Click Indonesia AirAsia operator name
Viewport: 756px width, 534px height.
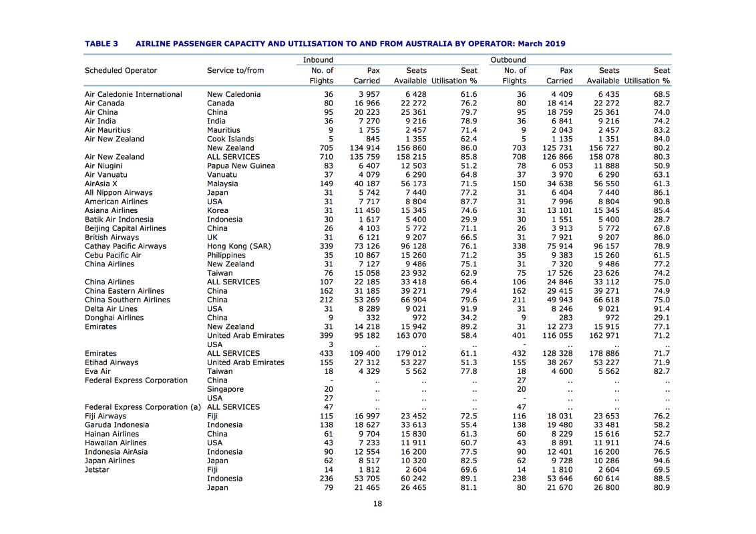tap(116, 452)
